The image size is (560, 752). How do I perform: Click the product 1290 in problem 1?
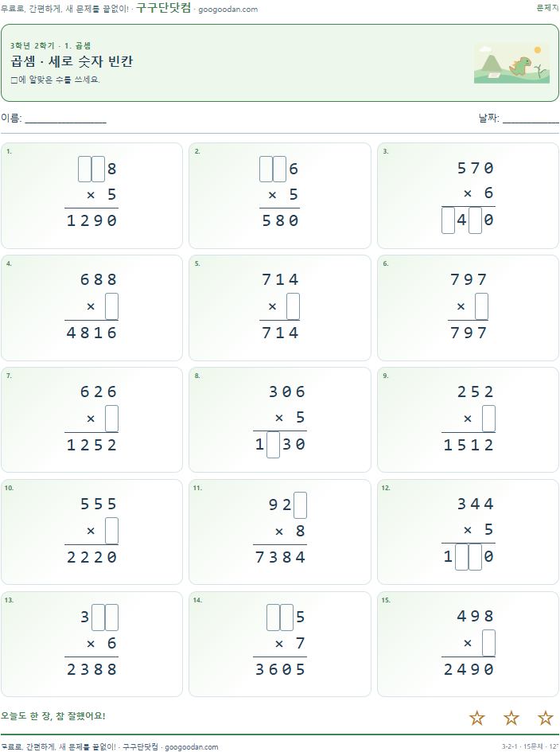(91, 220)
